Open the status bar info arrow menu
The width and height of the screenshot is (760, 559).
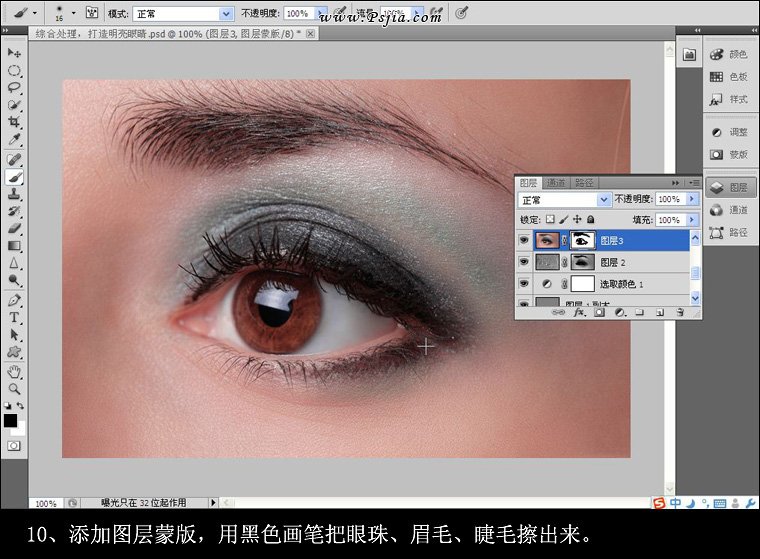tap(213, 503)
